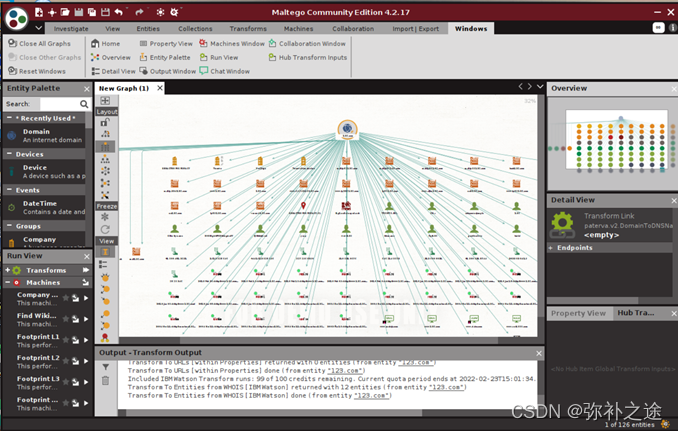This screenshot has height=431, width=678.
Task: Switch to the Property View panel tab
Action: pos(579,313)
